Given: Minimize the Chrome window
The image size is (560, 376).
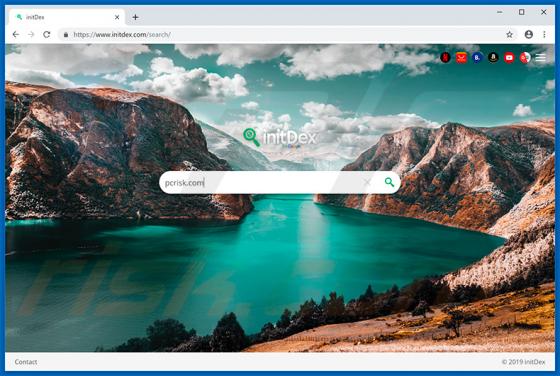Looking at the screenshot, I should tap(500, 12).
